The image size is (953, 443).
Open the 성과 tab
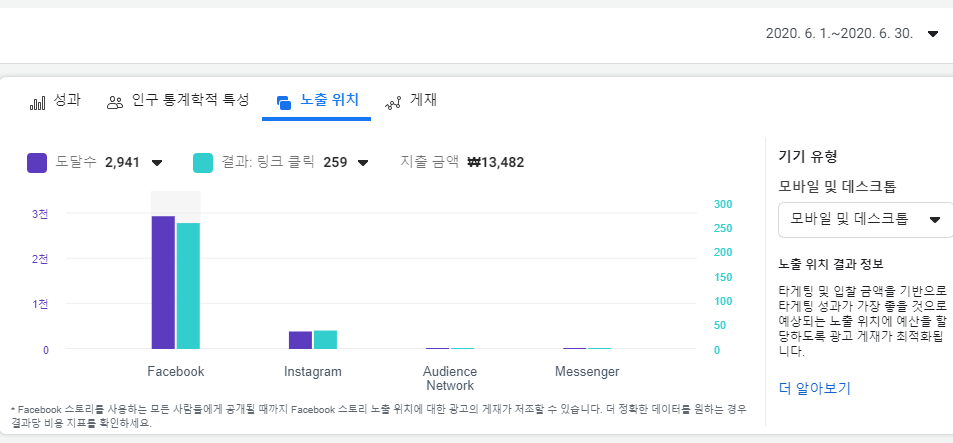pyautogui.click(x=55, y=101)
